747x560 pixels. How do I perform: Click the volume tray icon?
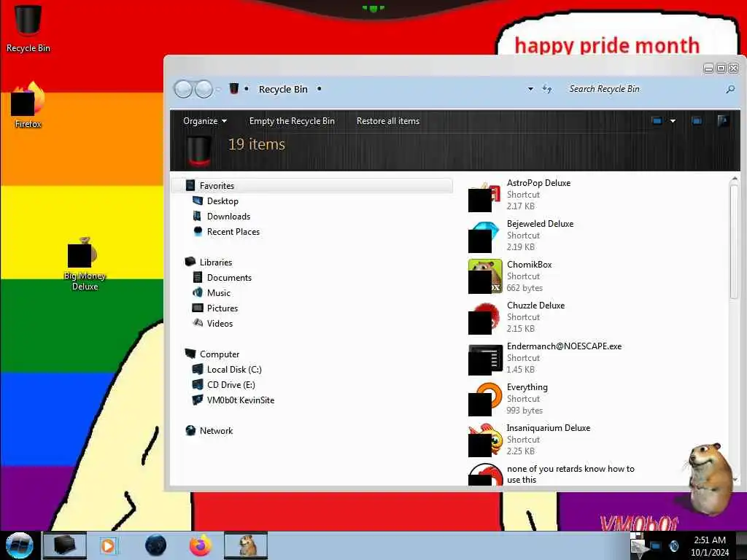pos(673,545)
